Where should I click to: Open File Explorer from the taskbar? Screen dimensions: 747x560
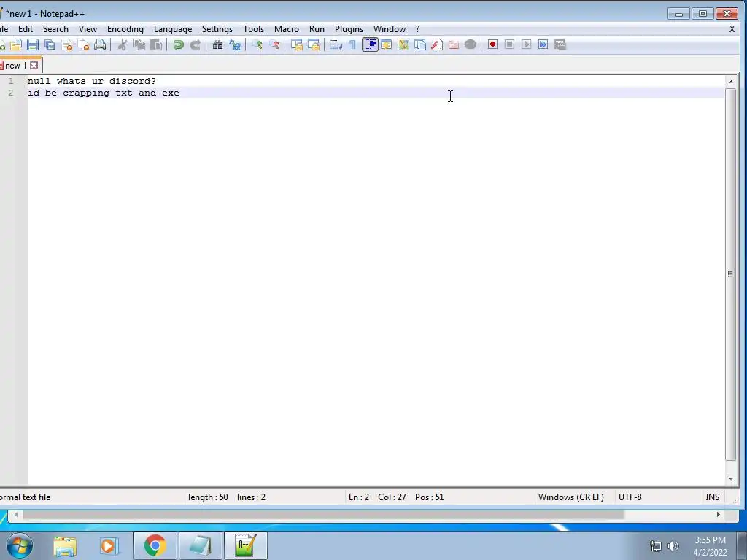point(65,545)
